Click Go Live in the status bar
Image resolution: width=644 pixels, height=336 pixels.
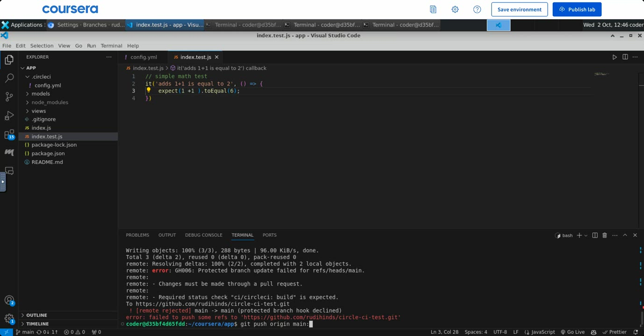click(572, 332)
